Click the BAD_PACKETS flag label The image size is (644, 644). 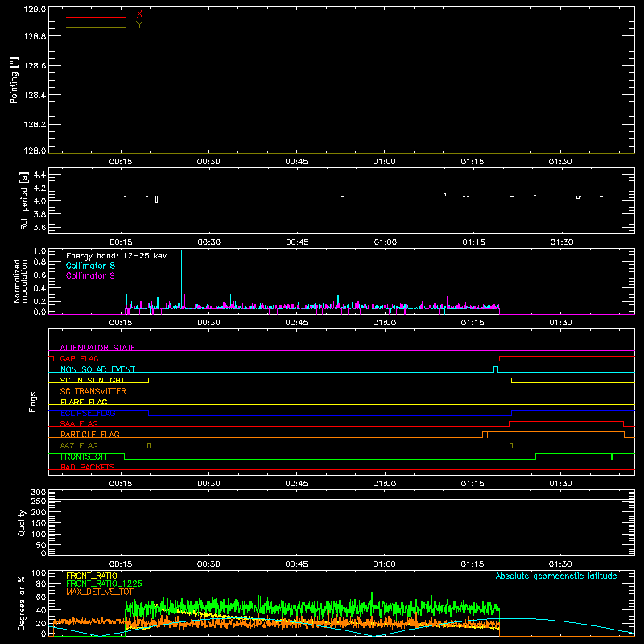[88, 468]
